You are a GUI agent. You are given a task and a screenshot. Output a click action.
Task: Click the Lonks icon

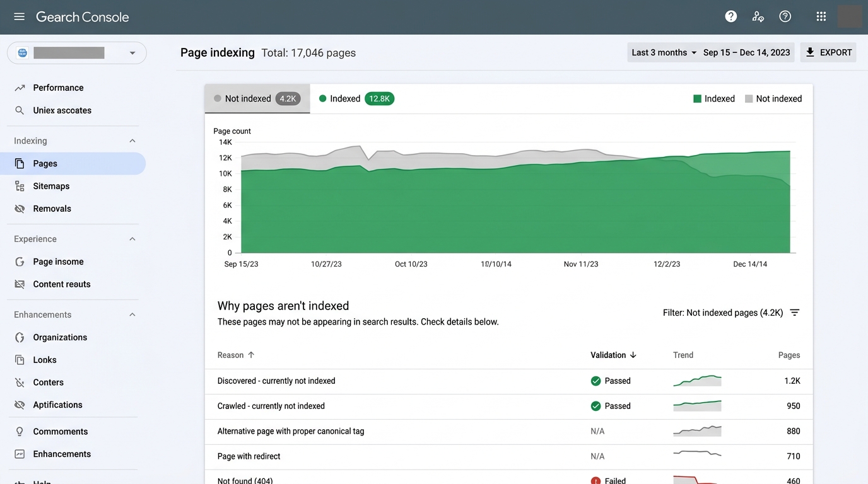coord(20,360)
